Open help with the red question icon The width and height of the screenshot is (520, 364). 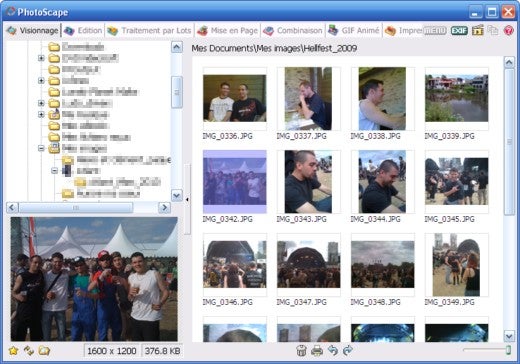coord(508,30)
